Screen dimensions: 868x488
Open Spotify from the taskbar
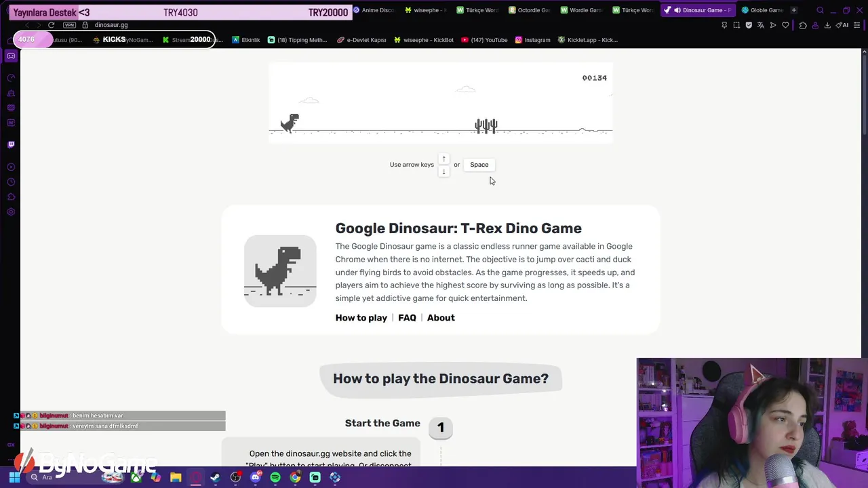click(275, 477)
